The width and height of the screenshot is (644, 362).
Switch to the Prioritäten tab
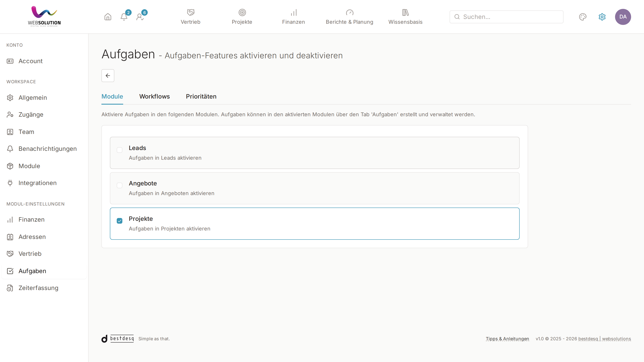pos(201,97)
